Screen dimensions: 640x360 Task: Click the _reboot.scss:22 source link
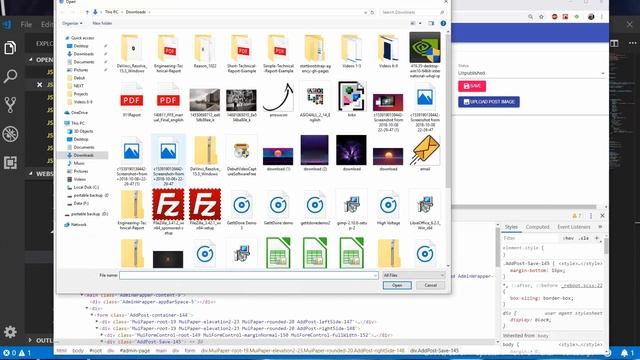point(582,285)
